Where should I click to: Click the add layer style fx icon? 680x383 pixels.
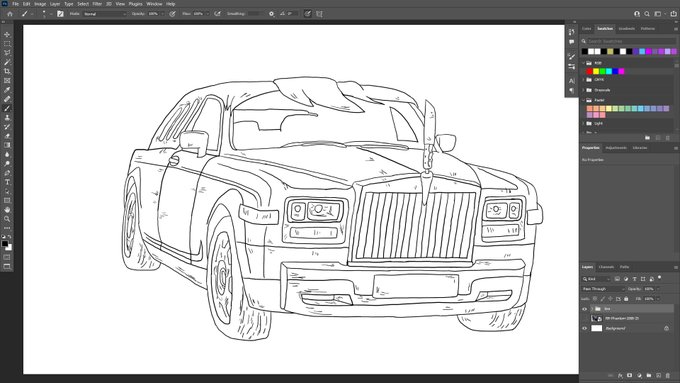point(621,375)
